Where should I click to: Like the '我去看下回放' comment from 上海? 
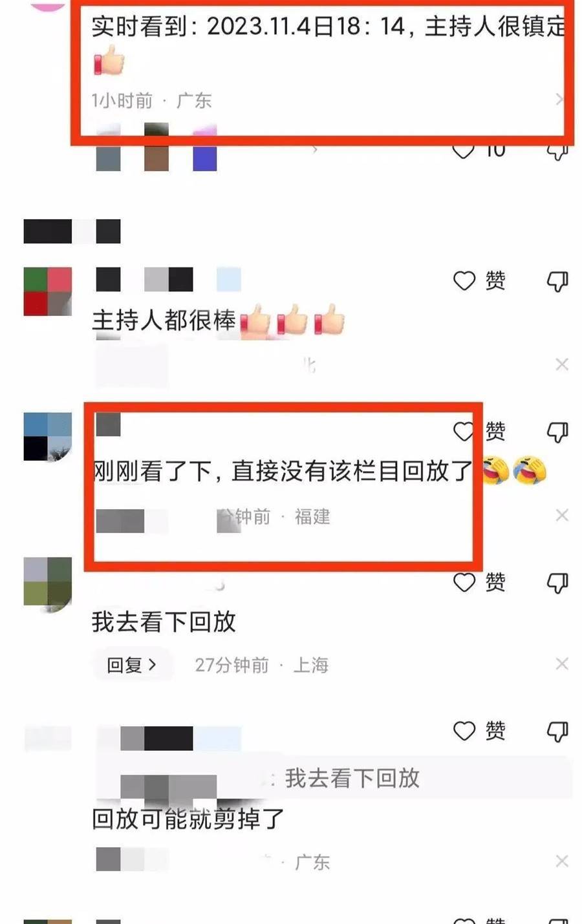coord(479,582)
